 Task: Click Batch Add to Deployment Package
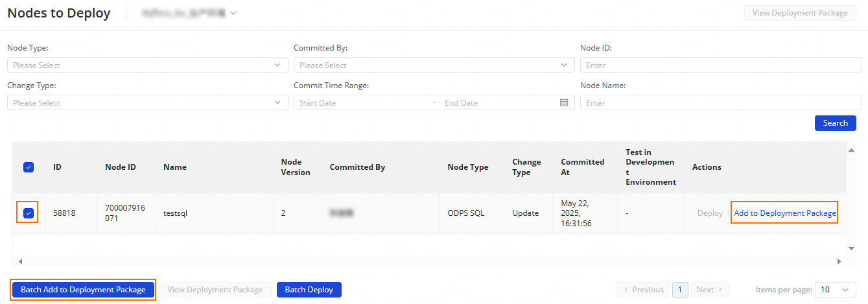(83, 290)
